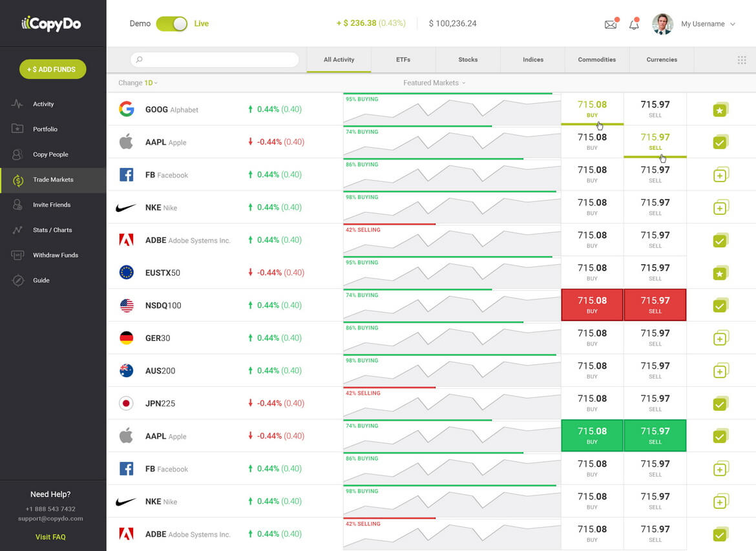Toggle the watchlist checkmark on NSDQ100 row

click(x=720, y=306)
